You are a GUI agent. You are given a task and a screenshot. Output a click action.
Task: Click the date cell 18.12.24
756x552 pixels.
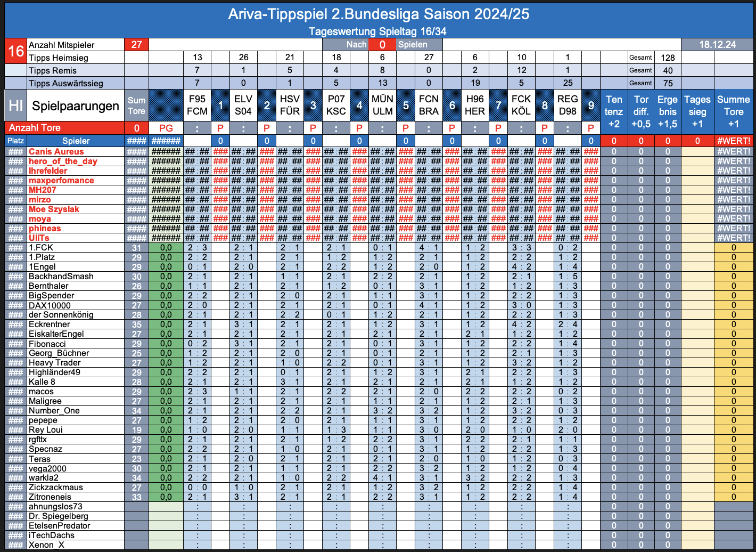pyautogui.click(x=718, y=45)
